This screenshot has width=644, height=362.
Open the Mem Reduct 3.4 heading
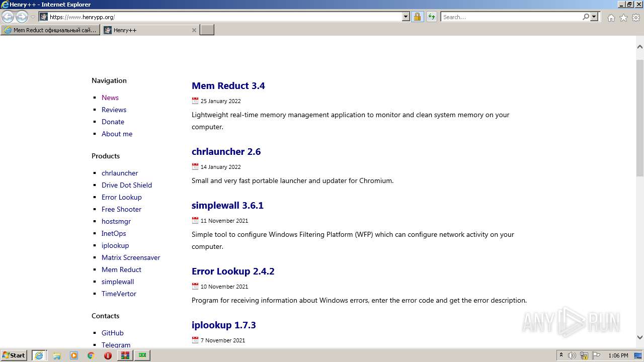coord(228,85)
